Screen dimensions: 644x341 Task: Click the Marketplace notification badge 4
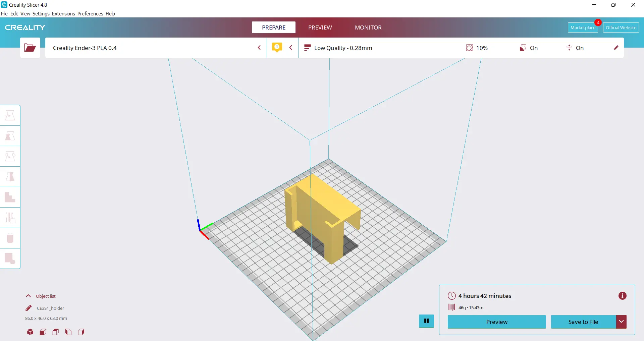click(598, 23)
